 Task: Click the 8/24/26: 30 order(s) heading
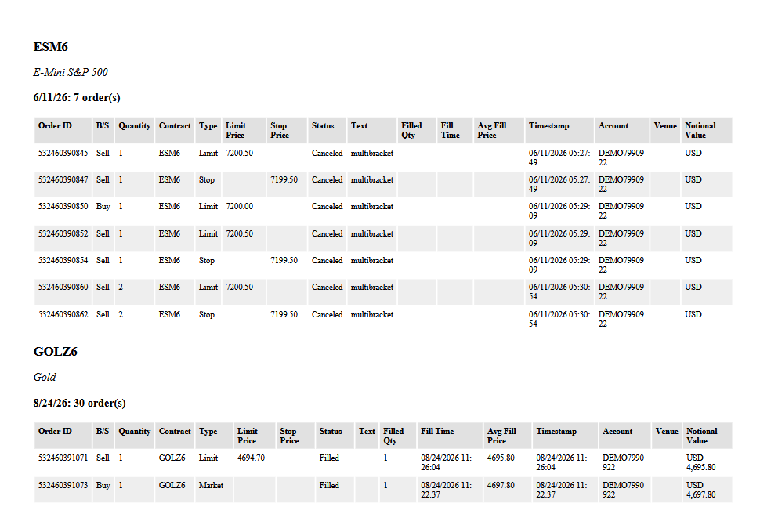click(79, 404)
